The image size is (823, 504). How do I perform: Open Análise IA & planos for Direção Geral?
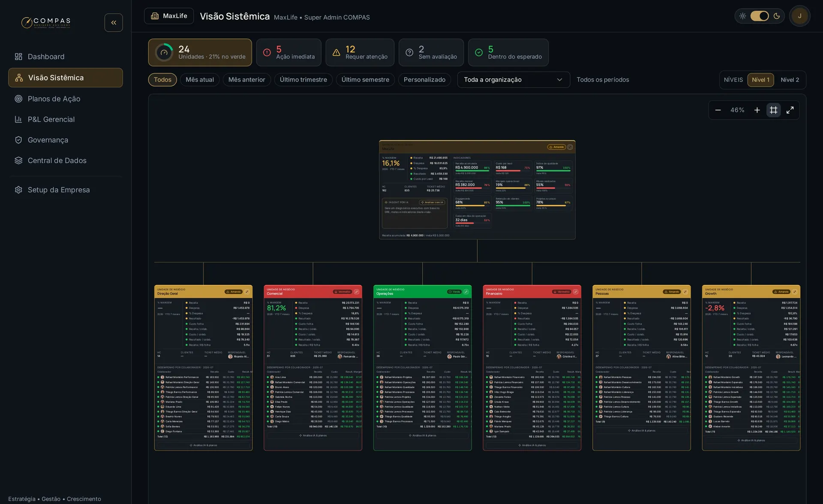[x=204, y=445]
